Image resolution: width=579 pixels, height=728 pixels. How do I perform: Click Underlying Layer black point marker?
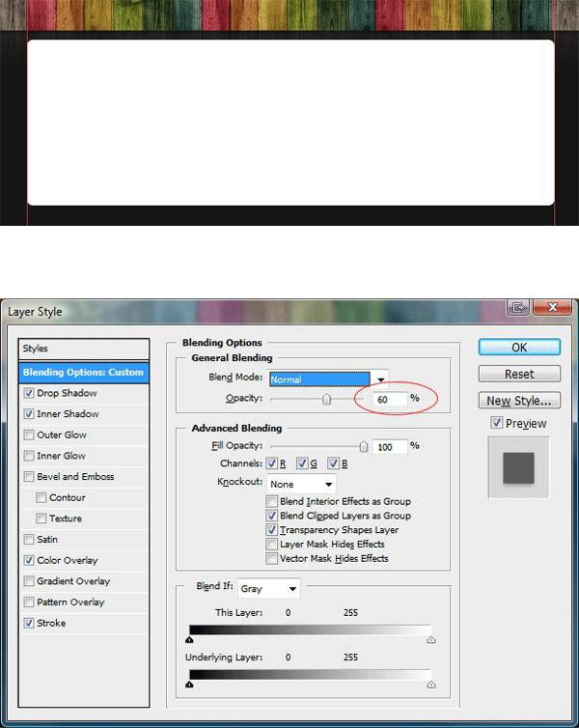(189, 685)
